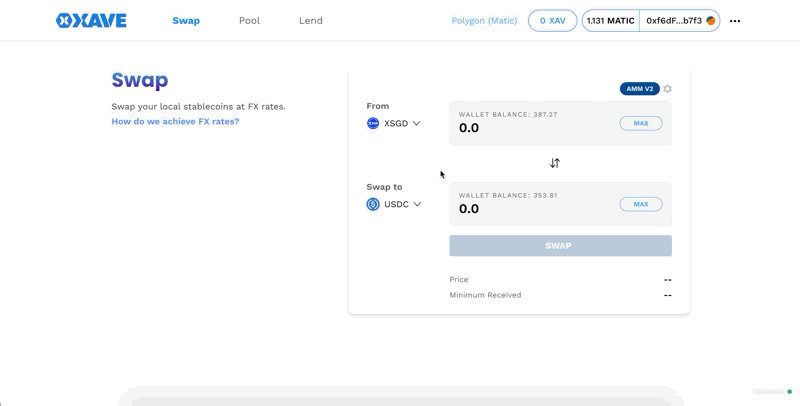This screenshot has height=406, width=800.
Task: Open the Lend tab
Action: [310, 21]
